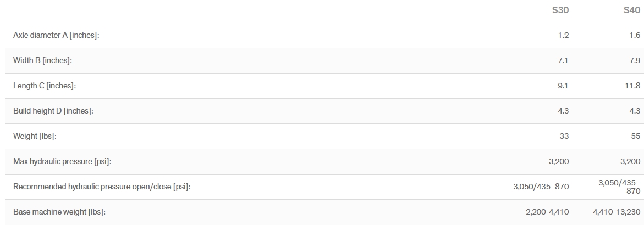644x225 pixels.
Task: Select the Weight [lbs] row label
Action: [x=35, y=136]
